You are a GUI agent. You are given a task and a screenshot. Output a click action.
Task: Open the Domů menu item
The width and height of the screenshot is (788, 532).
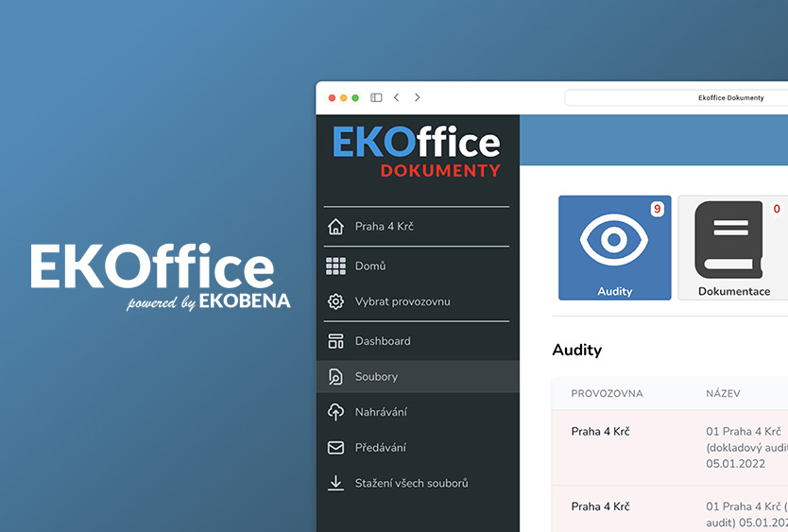(x=417, y=266)
